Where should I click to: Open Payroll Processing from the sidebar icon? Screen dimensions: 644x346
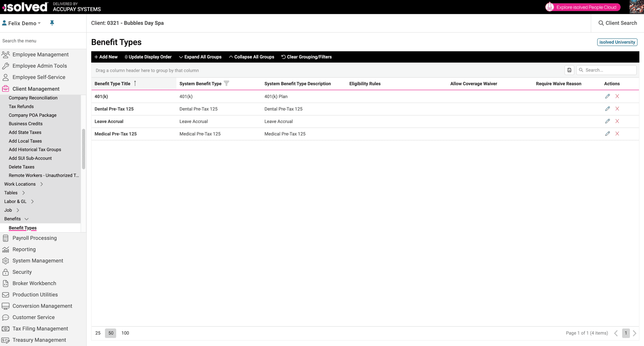click(x=5, y=238)
